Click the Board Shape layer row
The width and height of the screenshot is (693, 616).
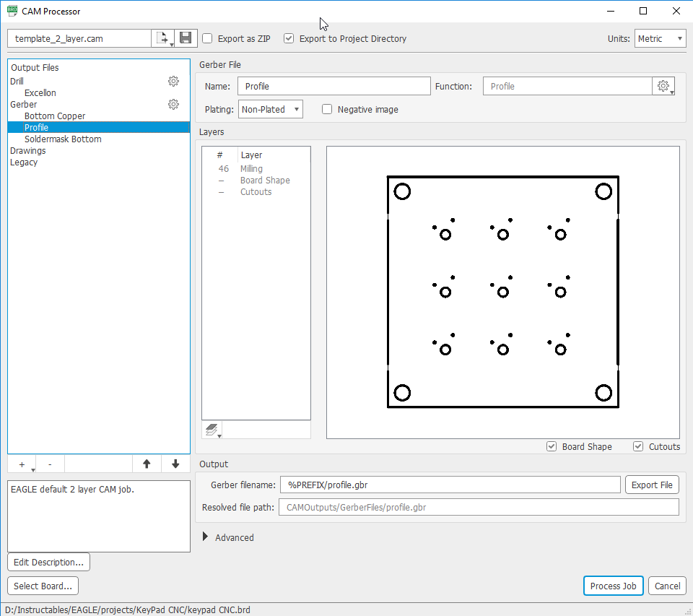click(x=256, y=180)
